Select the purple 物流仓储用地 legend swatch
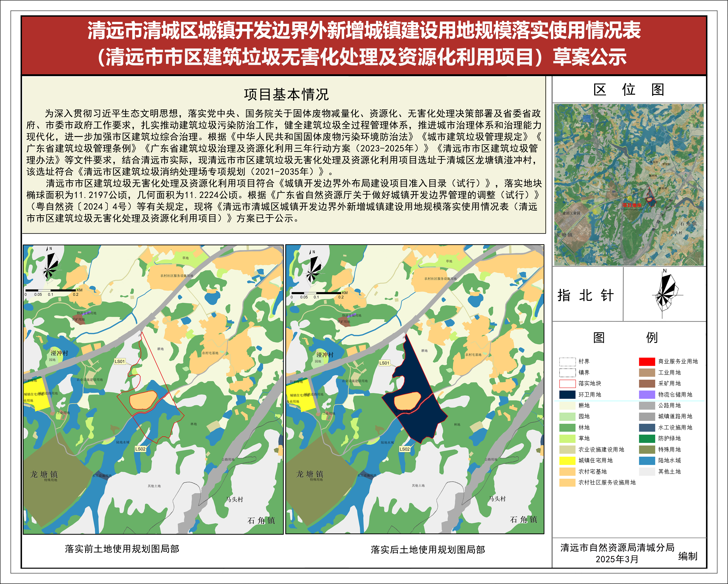 pos(647,395)
